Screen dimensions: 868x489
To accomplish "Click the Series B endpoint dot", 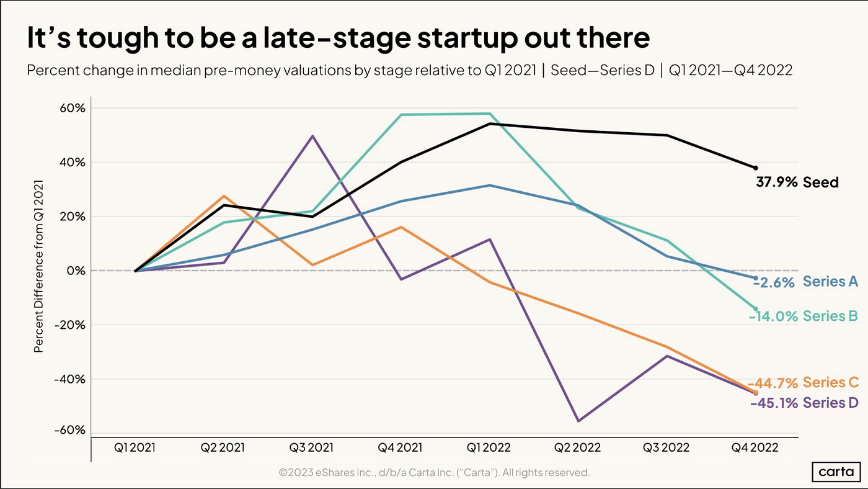I will [x=755, y=308].
